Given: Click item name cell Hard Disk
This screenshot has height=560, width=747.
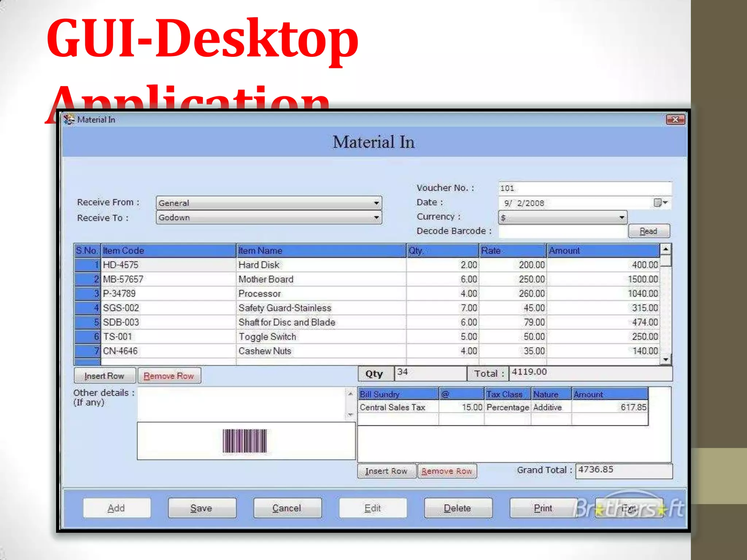Looking at the screenshot, I should point(321,265).
